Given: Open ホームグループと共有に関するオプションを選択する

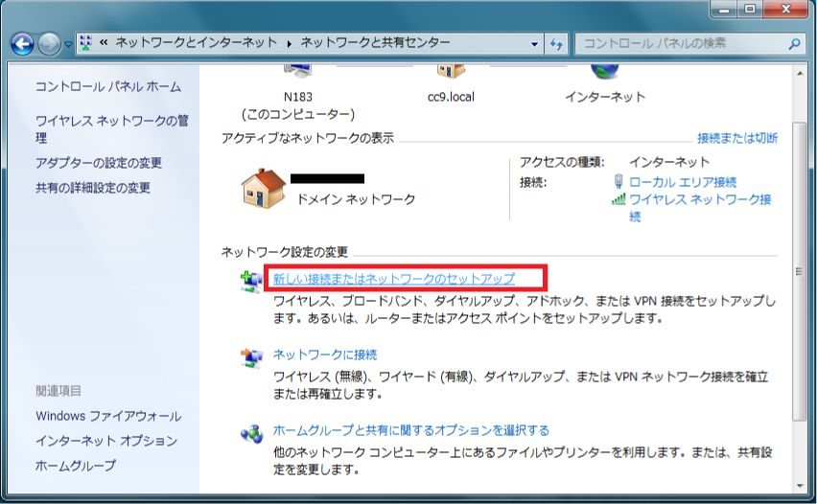Looking at the screenshot, I should click(411, 430).
